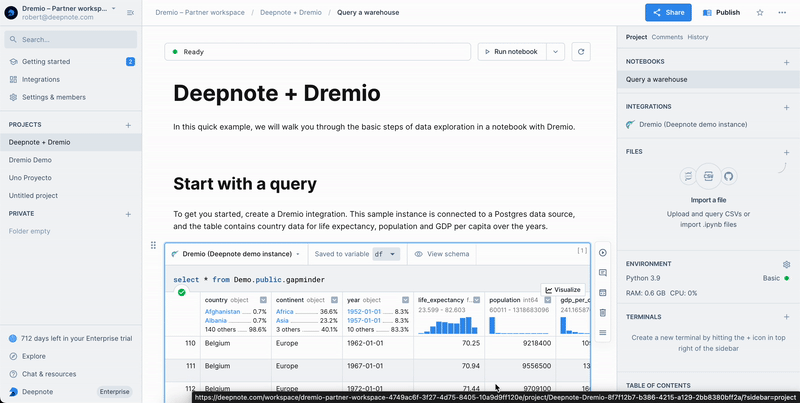Screen dimensions: 800x403
Task: Run the cell with the play icon
Action: pos(603,253)
